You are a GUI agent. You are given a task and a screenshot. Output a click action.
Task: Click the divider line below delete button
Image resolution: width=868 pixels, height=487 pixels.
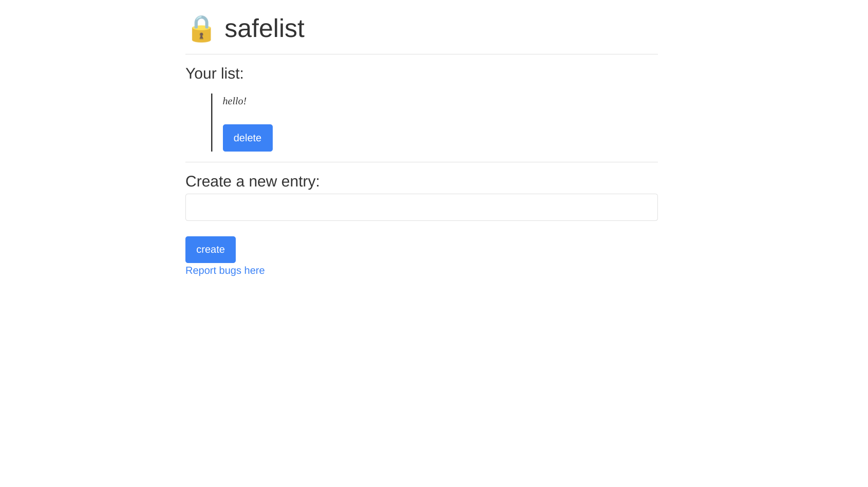pos(421,162)
